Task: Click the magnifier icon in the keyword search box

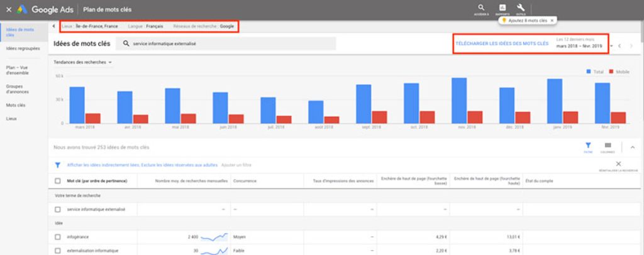Action: point(126,43)
